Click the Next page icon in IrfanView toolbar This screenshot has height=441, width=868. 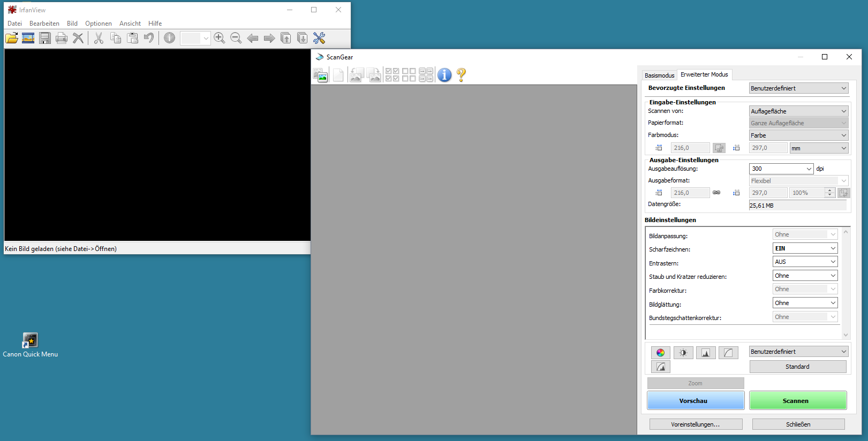coord(303,38)
